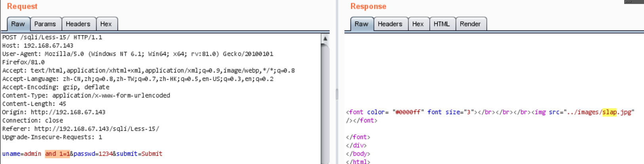Click the 'submit' parameter name

[127, 154]
